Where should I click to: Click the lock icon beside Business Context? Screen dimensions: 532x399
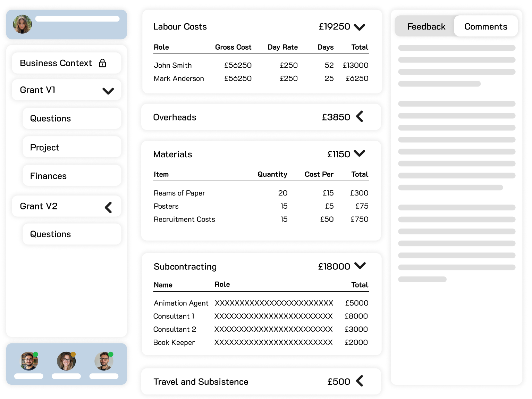coord(102,63)
